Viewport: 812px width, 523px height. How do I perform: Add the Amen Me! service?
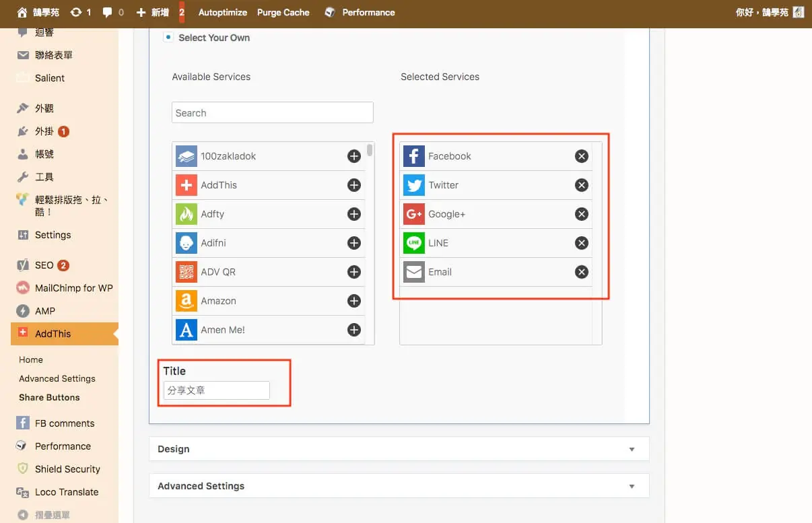coord(354,330)
